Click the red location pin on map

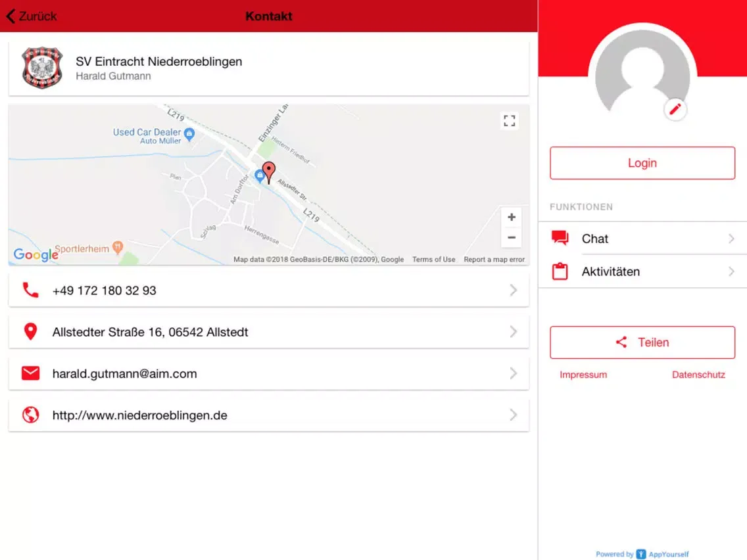(269, 172)
